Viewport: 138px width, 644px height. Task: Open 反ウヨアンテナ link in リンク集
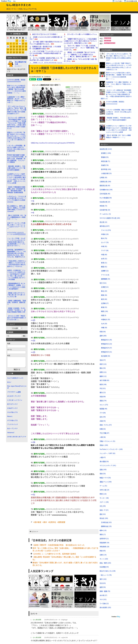[x=13, y=404]
